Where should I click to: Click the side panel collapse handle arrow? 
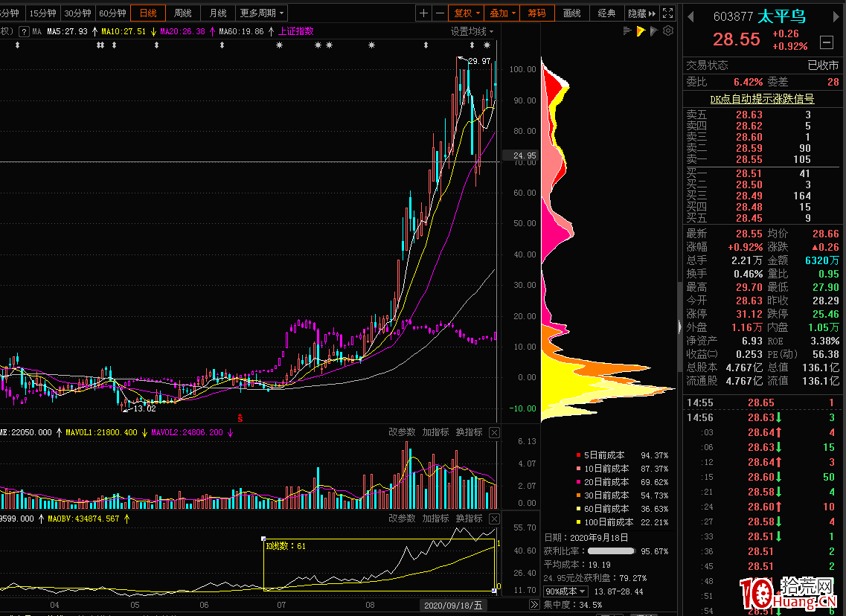click(679, 327)
